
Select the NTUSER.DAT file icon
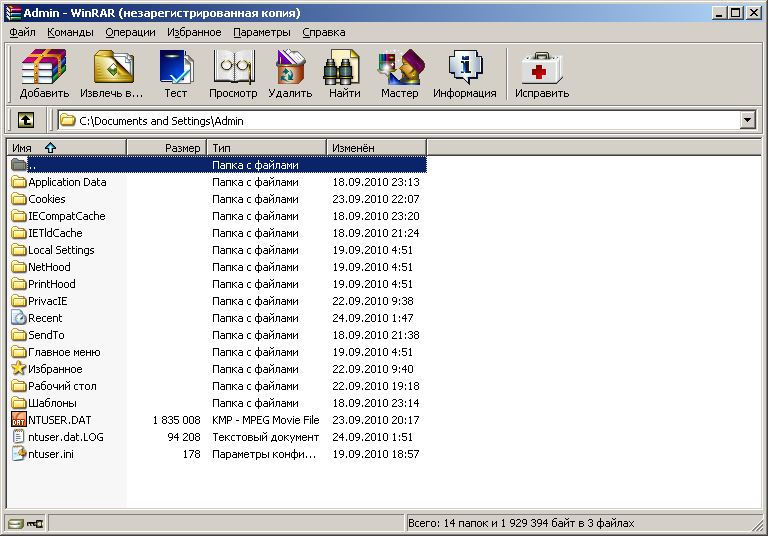pyautogui.click(x=19, y=420)
